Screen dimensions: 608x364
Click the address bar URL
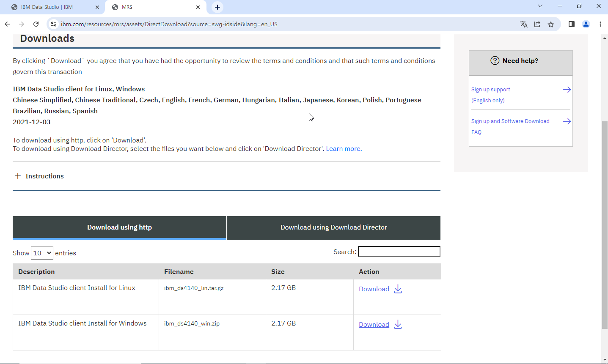click(x=169, y=24)
